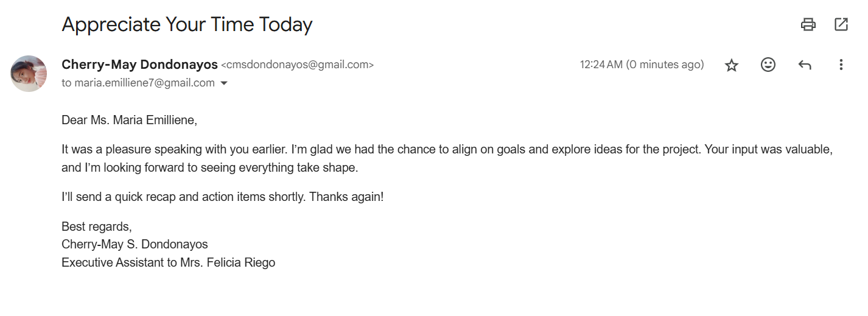
Task: Click the cmsdondonayos@gmail.com sender address
Action: point(297,65)
